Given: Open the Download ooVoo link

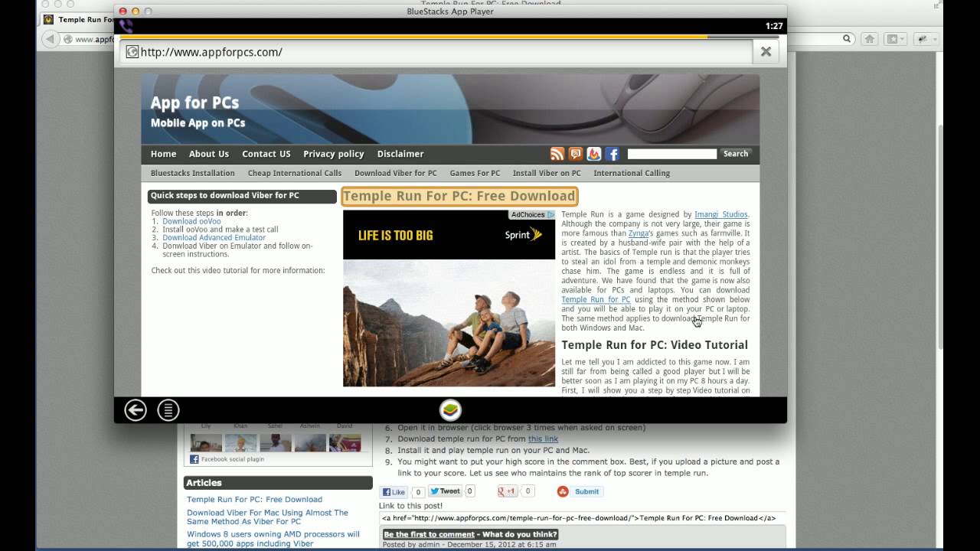Looking at the screenshot, I should pos(191,221).
